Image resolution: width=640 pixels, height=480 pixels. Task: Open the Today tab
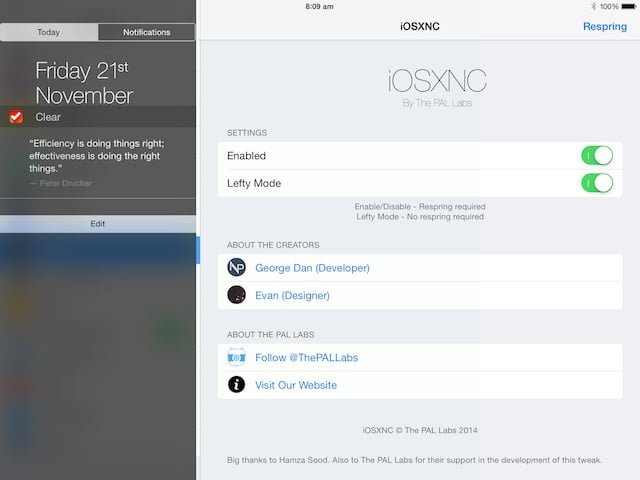tap(49, 32)
